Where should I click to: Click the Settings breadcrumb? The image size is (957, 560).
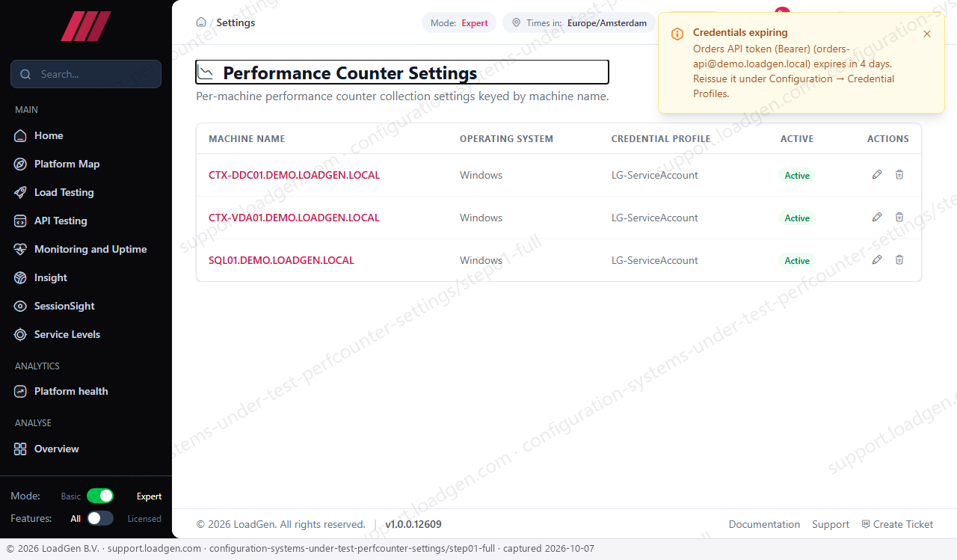(x=236, y=22)
